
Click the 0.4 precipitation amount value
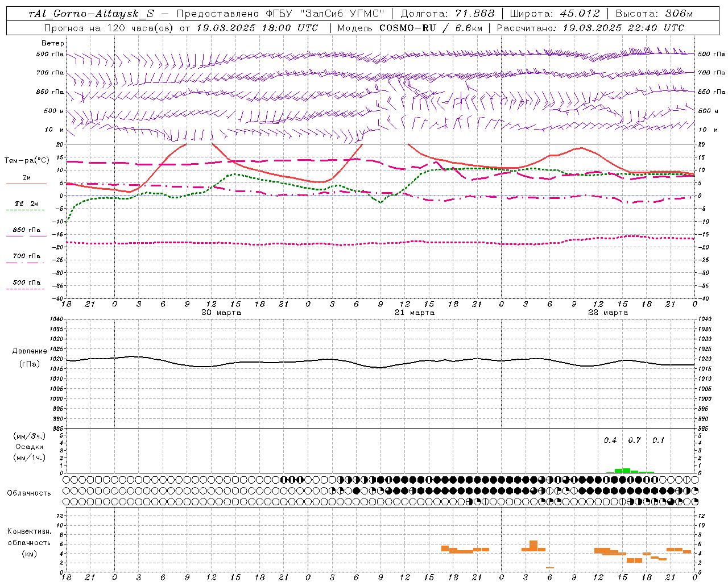click(610, 440)
